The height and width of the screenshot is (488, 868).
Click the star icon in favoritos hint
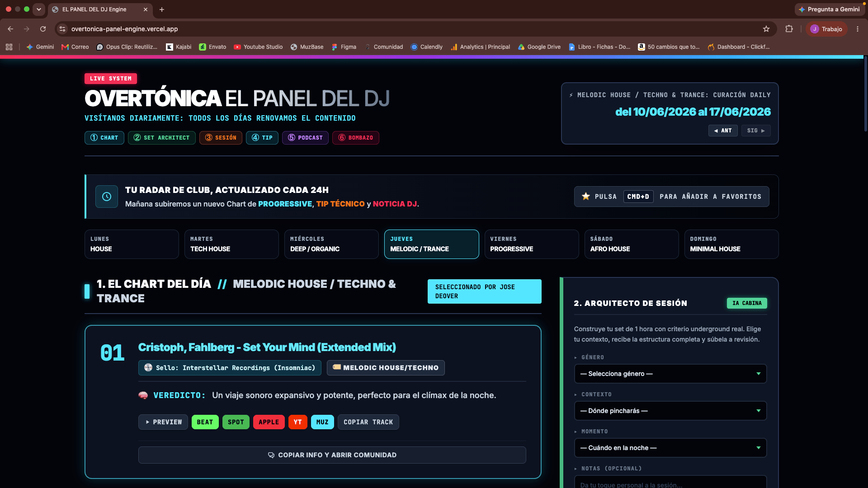[586, 196]
